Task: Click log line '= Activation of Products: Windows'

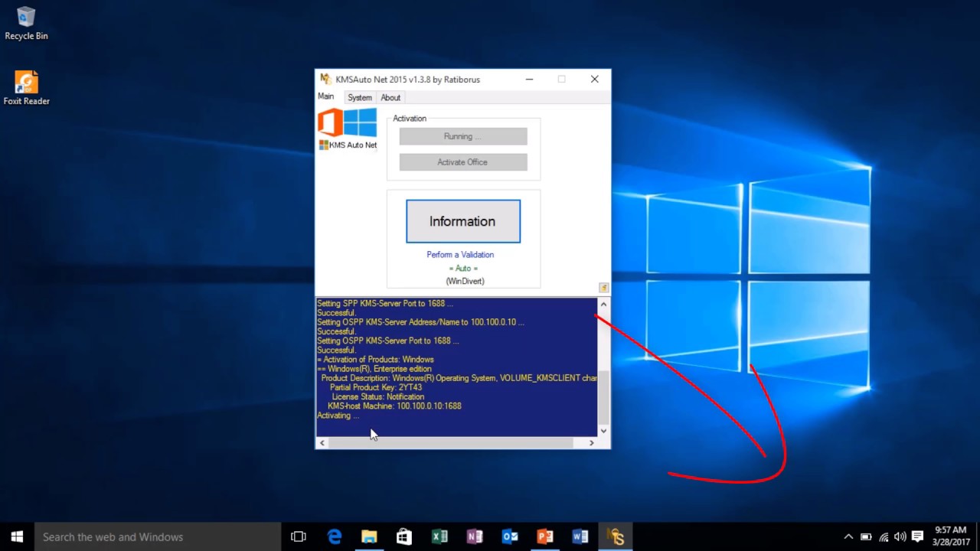Action: click(375, 359)
